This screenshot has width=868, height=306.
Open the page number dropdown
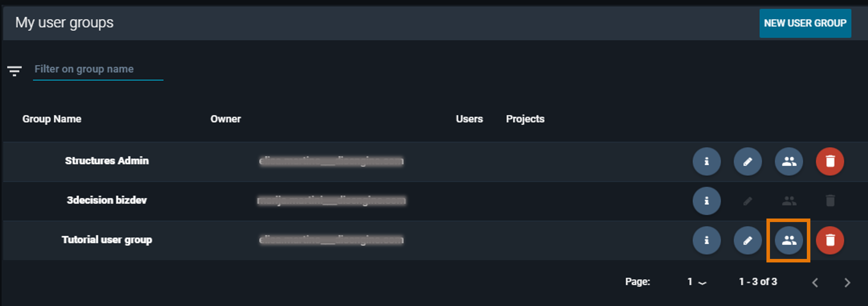[696, 281]
